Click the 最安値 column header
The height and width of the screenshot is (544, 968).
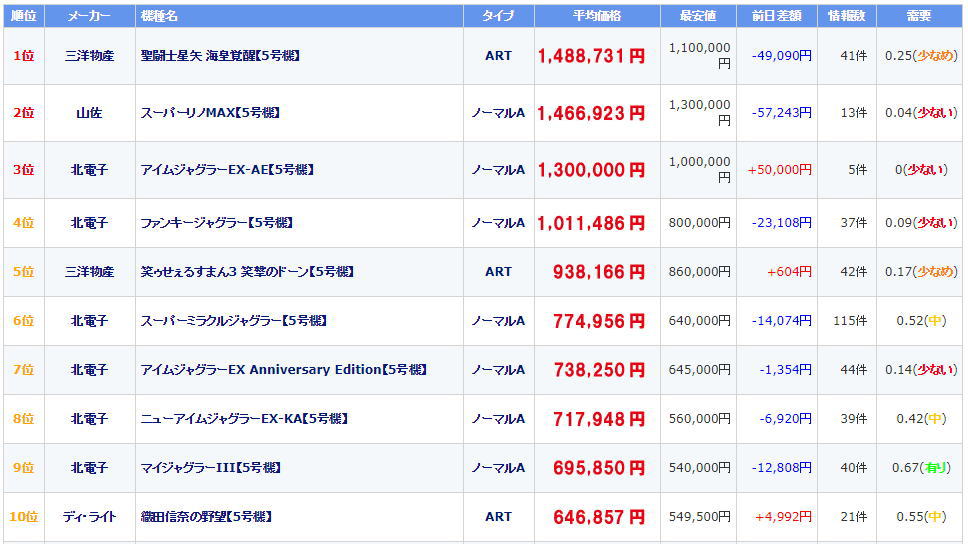coord(698,15)
